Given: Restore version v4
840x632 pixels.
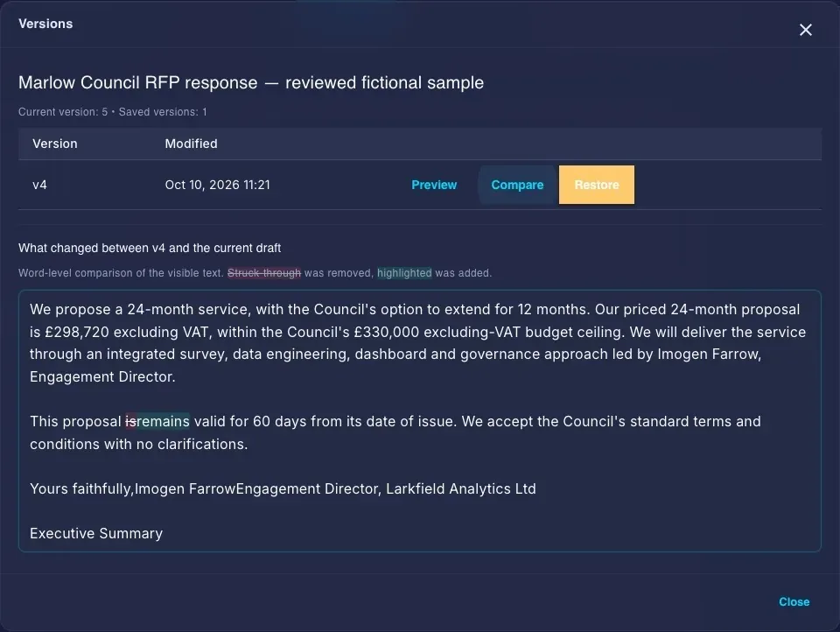Looking at the screenshot, I should coord(596,185).
